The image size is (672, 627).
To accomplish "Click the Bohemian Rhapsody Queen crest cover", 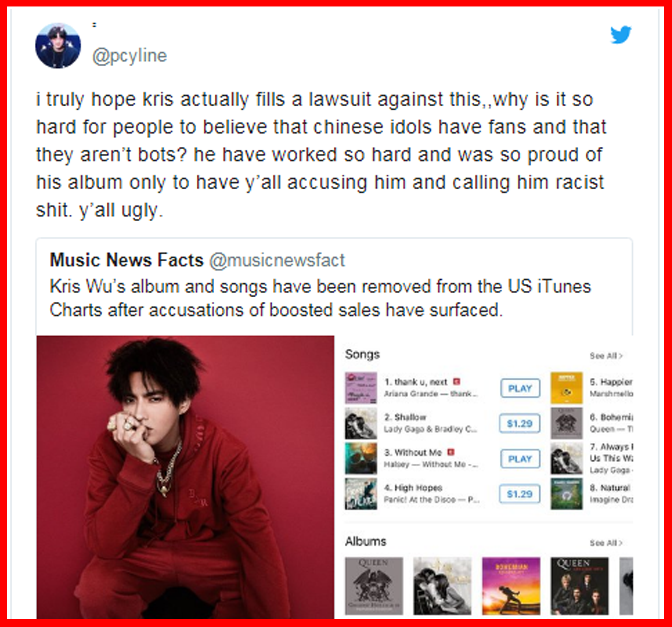I will 566,423.
